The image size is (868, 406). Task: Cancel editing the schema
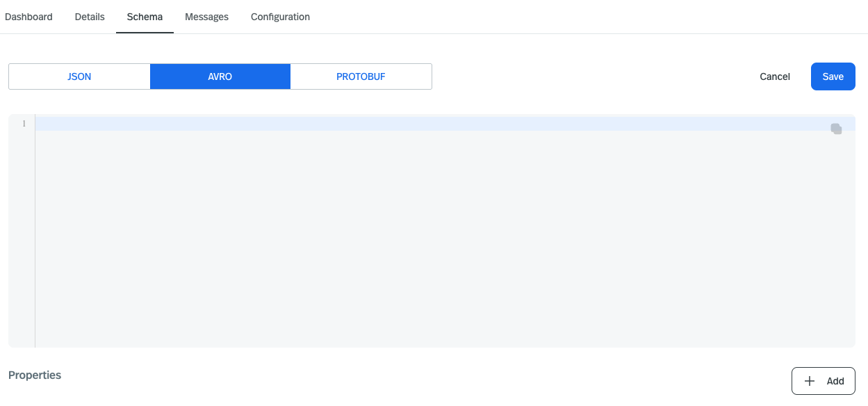pyautogui.click(x=774, y=76)
